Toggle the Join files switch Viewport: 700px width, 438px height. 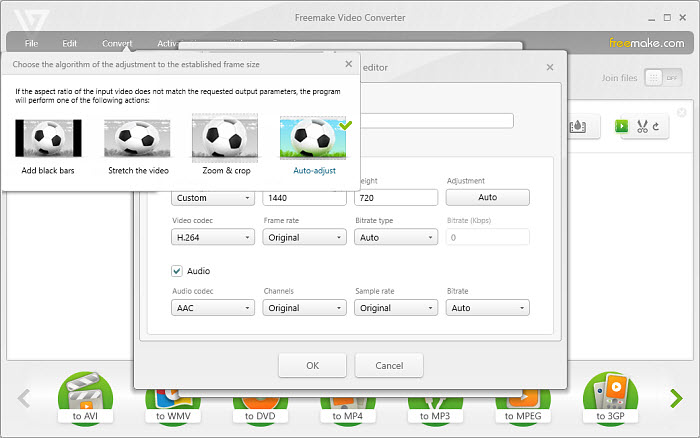pyautogui.click(x=663, y=78)
